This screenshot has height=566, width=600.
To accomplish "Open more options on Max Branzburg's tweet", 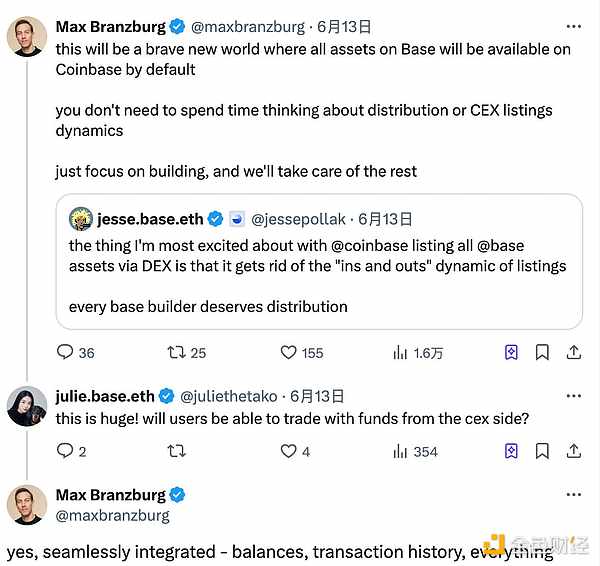I will (x=573, y=26).
